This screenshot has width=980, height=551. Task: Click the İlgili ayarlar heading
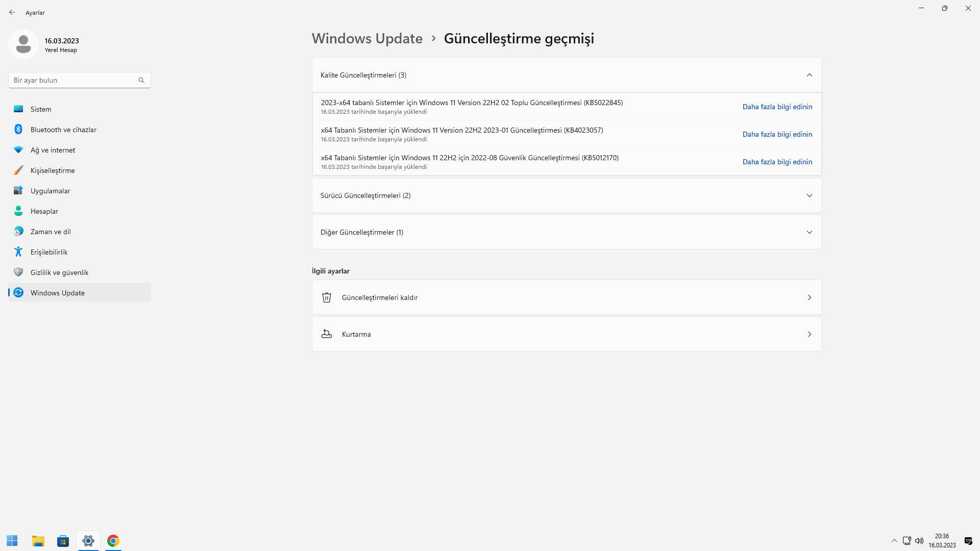pyautogui.click(x=331, y=271)
